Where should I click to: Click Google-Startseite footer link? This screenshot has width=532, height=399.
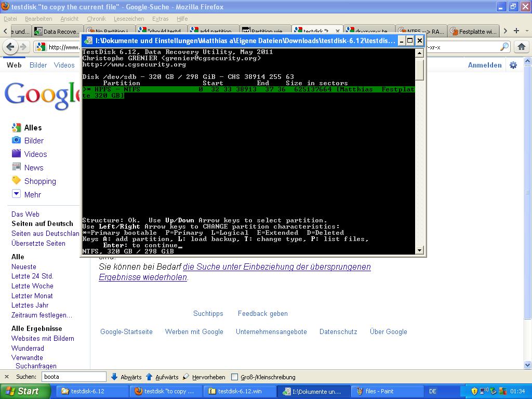pyautogui.click(x=126, y=331)
